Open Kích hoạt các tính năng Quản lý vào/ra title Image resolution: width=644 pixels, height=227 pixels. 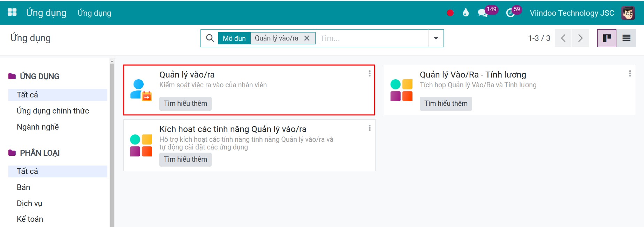(x=233, y=129)
